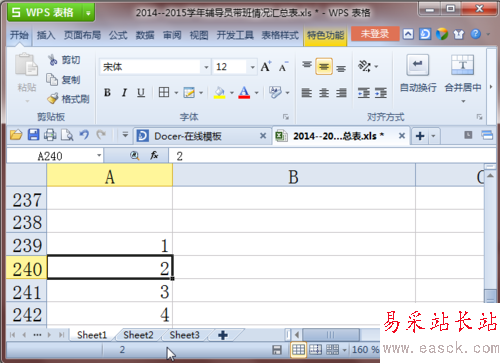The image size is (500, 363).
Task: Expand the border style dropdown arrow
Action: (176, 93)
